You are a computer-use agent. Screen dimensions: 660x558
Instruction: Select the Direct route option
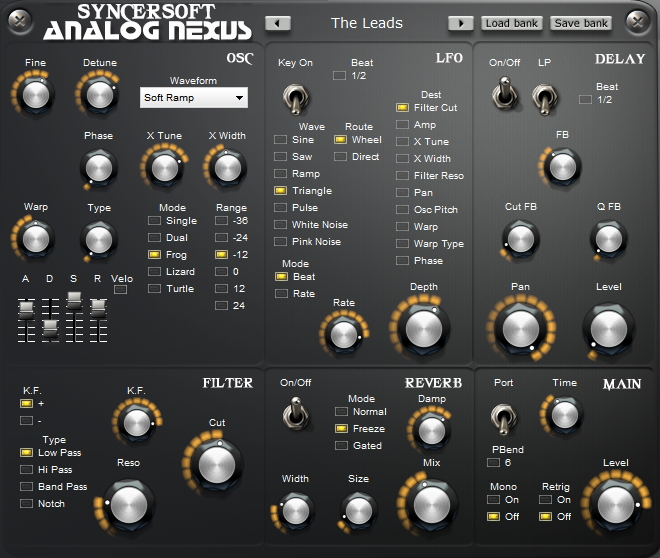click(x=340, y=157)
